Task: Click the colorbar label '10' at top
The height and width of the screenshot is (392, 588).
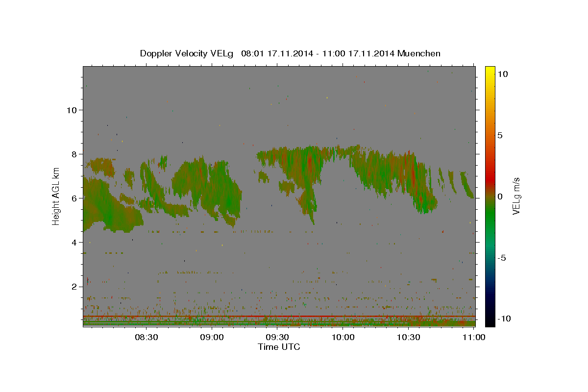Action: tap(502, 73)
